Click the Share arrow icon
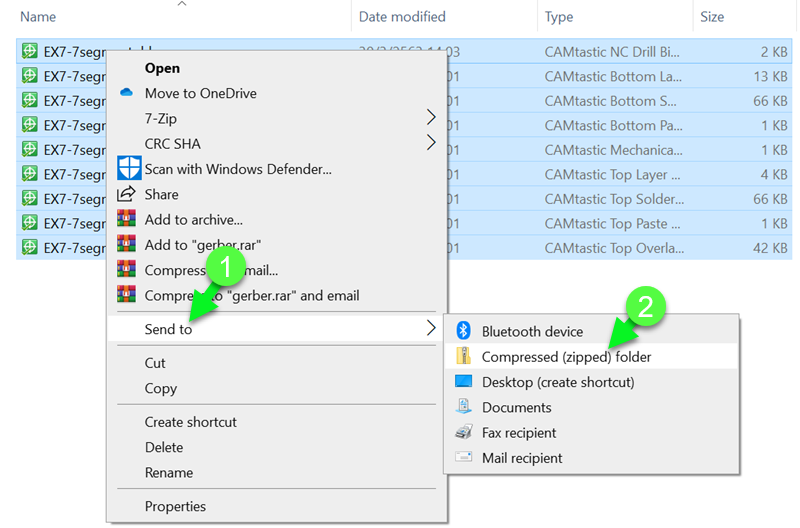Viewport: 800px width, 528px height. coord(126,193)
